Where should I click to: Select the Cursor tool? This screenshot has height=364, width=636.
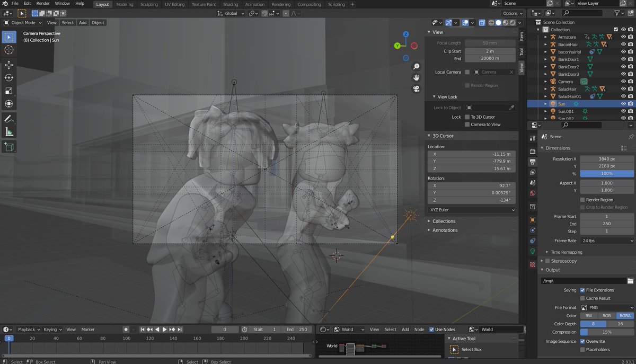pos(8,50)
